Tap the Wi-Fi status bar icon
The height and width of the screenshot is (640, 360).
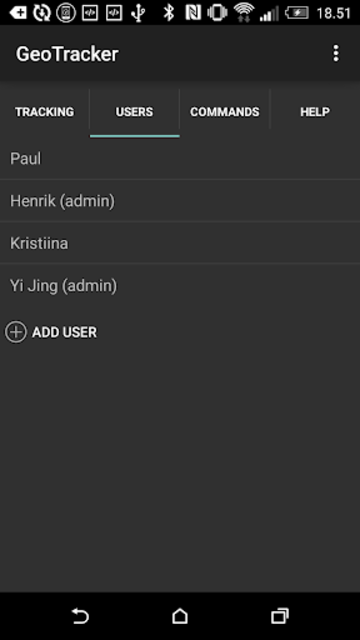coord(244,13)
